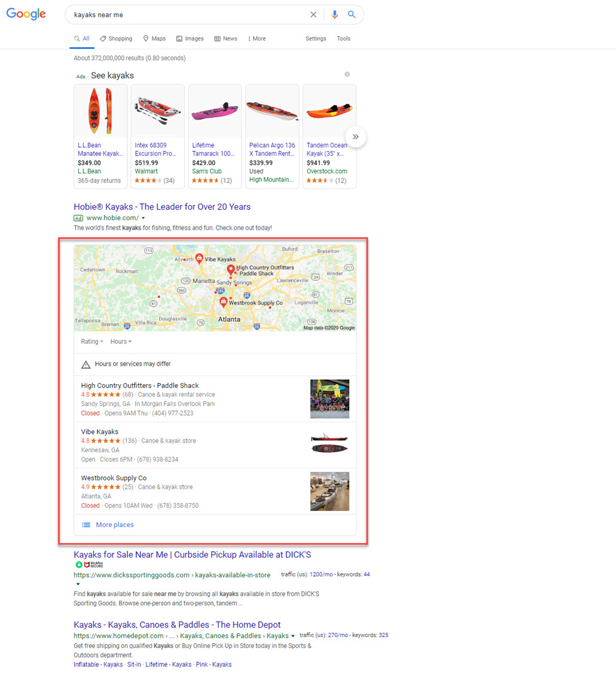Click the Atlanta label on the map
Viewport: 616px width, 676px height.
229,319
